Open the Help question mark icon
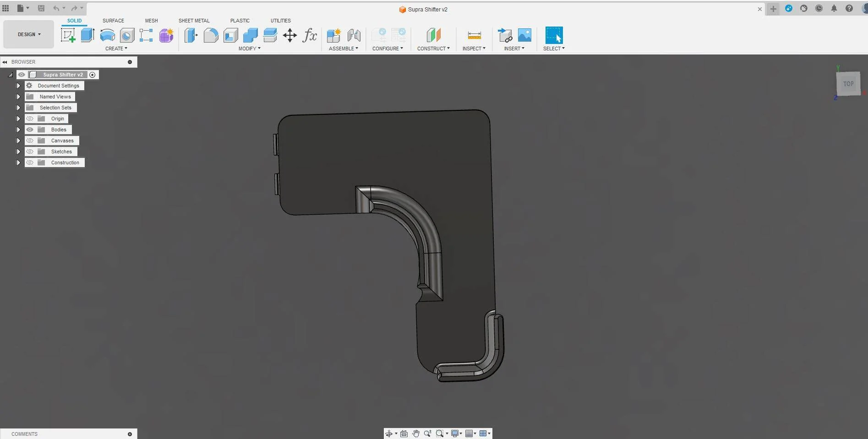This screenshot has height=439, width=868. (x=849, y=8)
